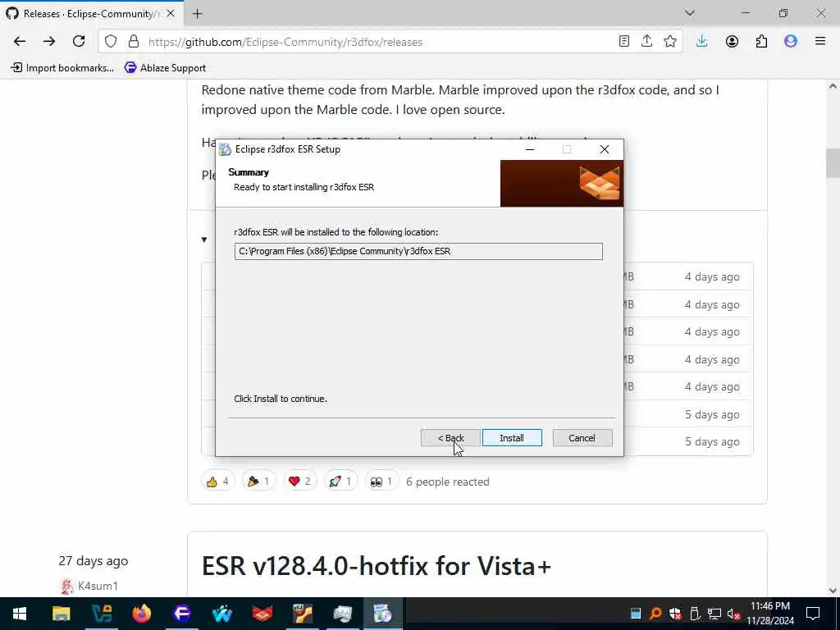840x630 pixels.
Task: Open the downloads panel
Action: (x=702, y=41)
